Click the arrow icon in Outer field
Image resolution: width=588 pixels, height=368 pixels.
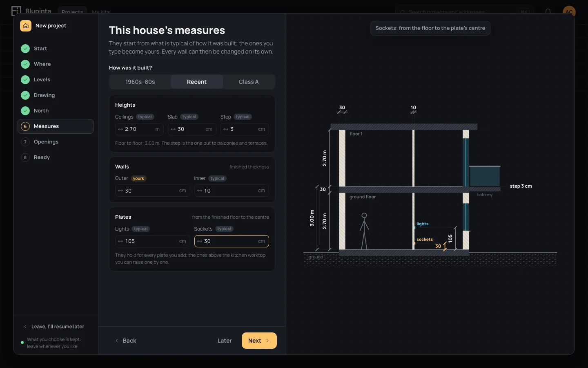tap(120, 191)
